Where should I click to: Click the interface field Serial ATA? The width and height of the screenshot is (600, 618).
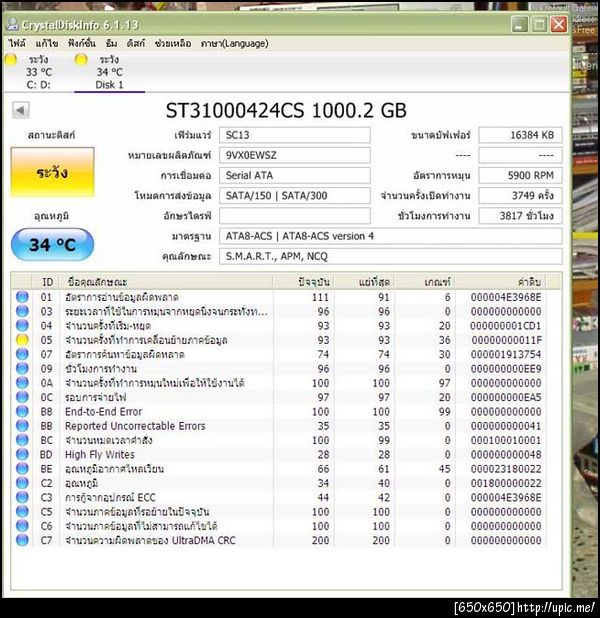point(294,175)
